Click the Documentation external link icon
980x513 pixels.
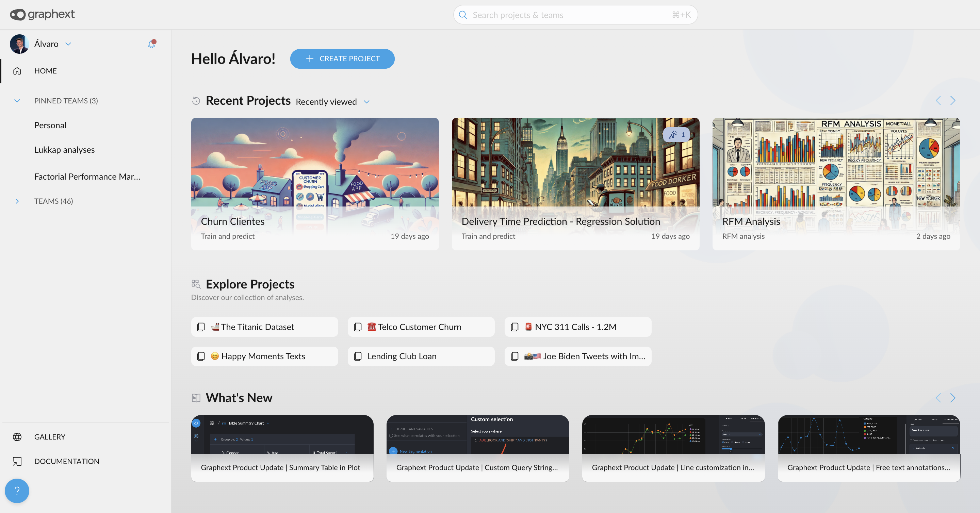pos(17,461)
